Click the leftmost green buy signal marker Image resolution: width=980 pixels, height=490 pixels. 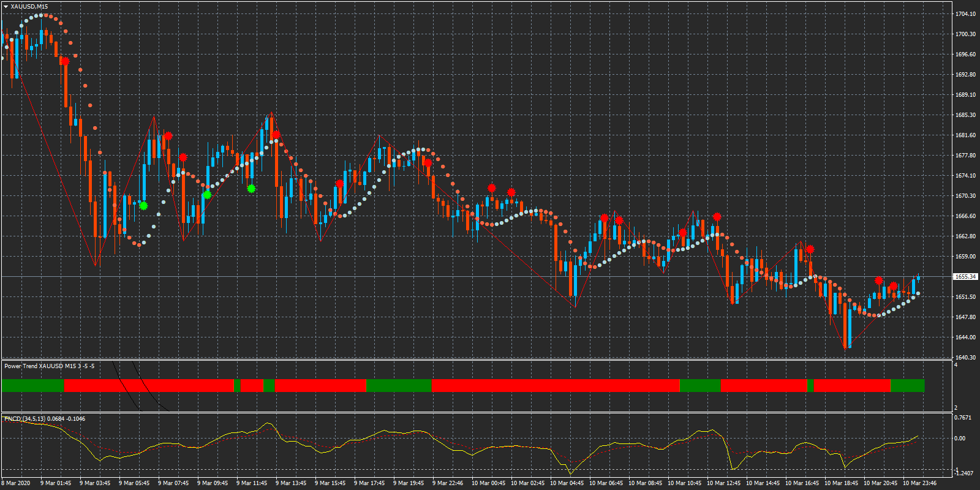click(143, 206)
